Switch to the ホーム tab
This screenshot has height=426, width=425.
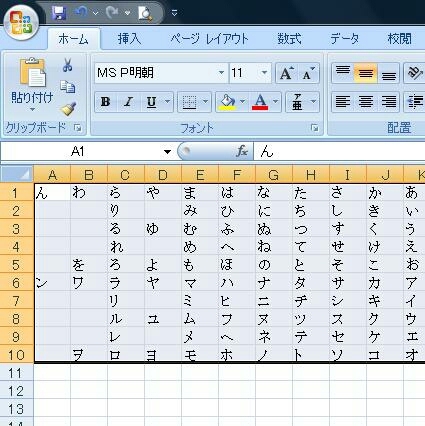coord(73,39)
